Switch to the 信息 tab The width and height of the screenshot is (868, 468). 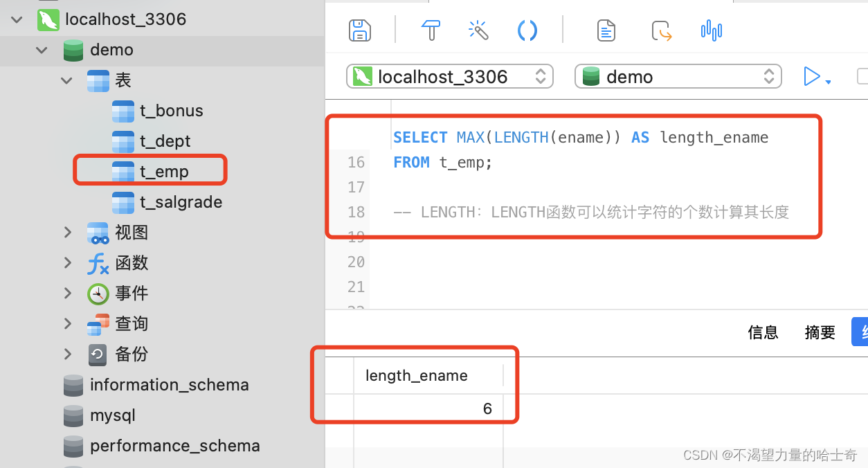tap(763, 332)
